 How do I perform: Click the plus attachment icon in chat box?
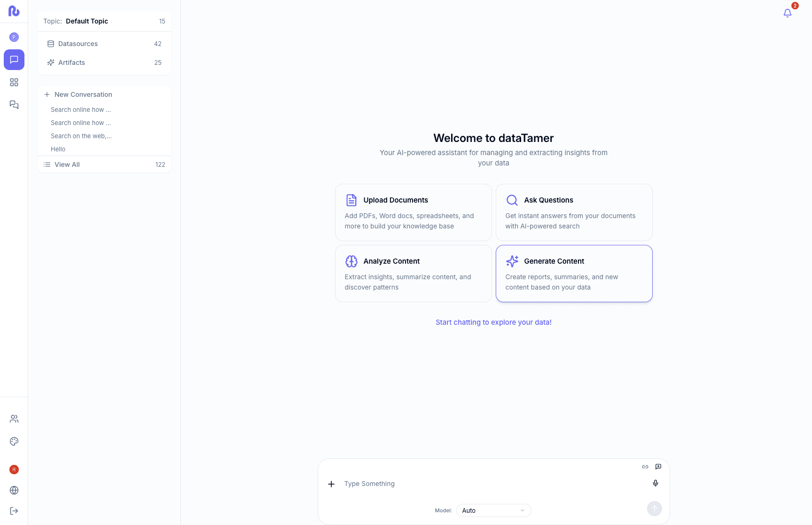(331, 484)
